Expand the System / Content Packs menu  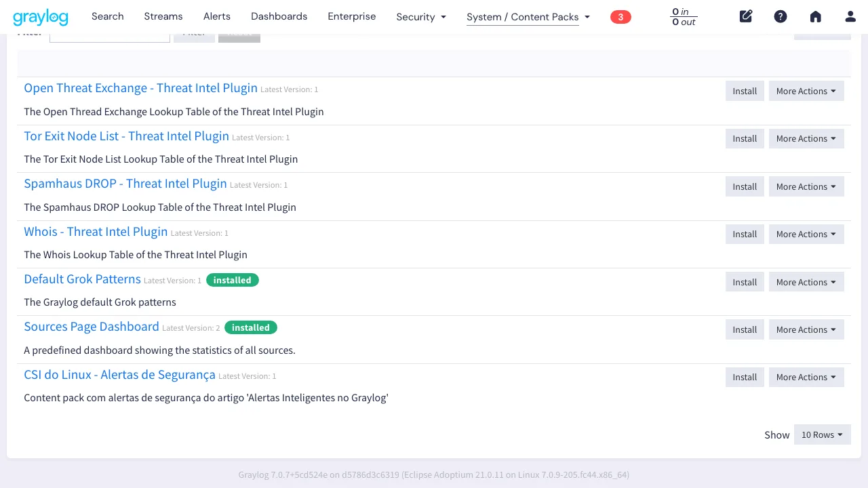tap(528, 17)
